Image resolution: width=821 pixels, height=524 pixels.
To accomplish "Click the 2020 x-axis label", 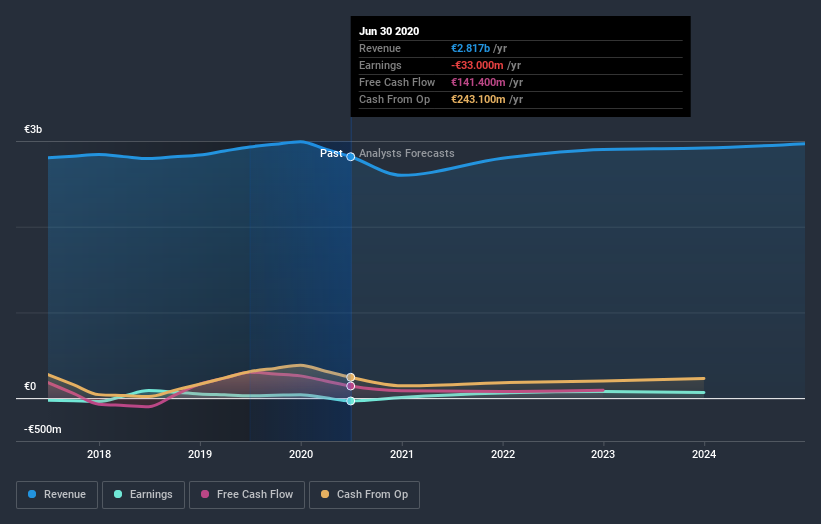I will point(301,454).
